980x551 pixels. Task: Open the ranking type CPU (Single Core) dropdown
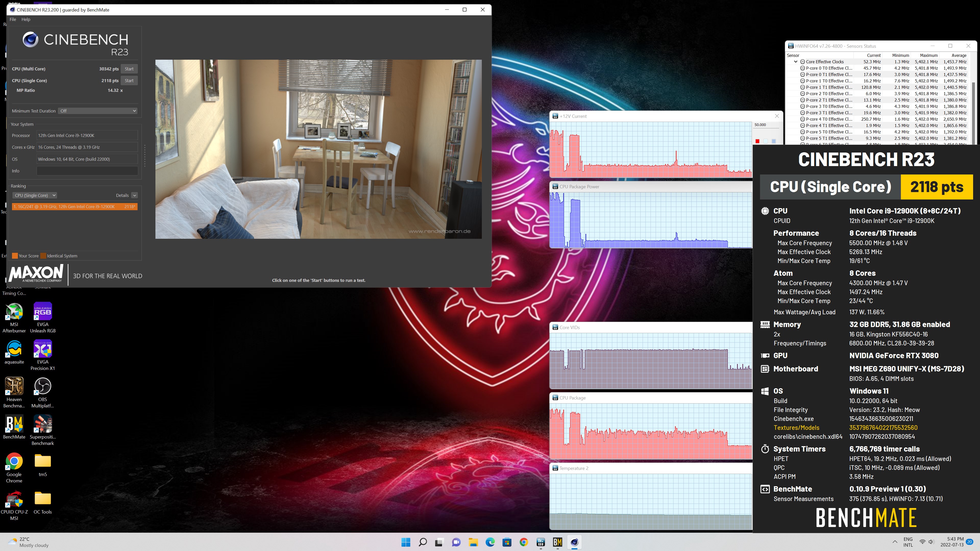[x=35, y=195]
